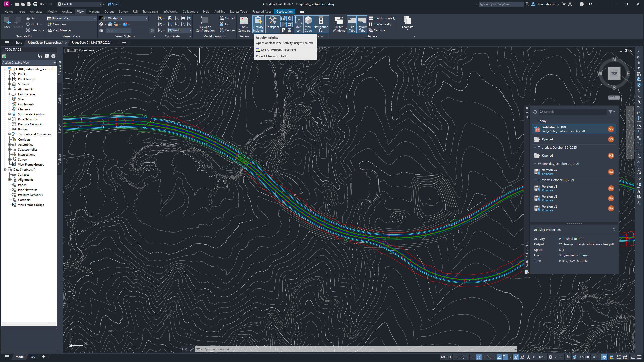Viewport: 644px width, 362px height.
Task: Toggle the View Cube display
Action: click(308, 24)
